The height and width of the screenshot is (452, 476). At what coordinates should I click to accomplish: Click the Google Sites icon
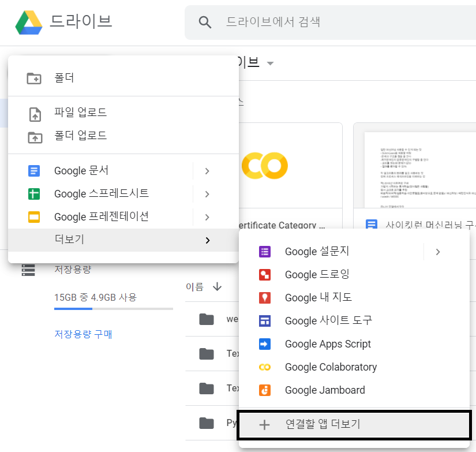265,321
